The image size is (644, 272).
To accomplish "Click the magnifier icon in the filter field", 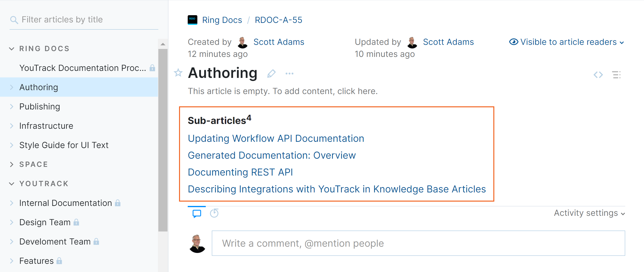I will (x=14, y=19).
